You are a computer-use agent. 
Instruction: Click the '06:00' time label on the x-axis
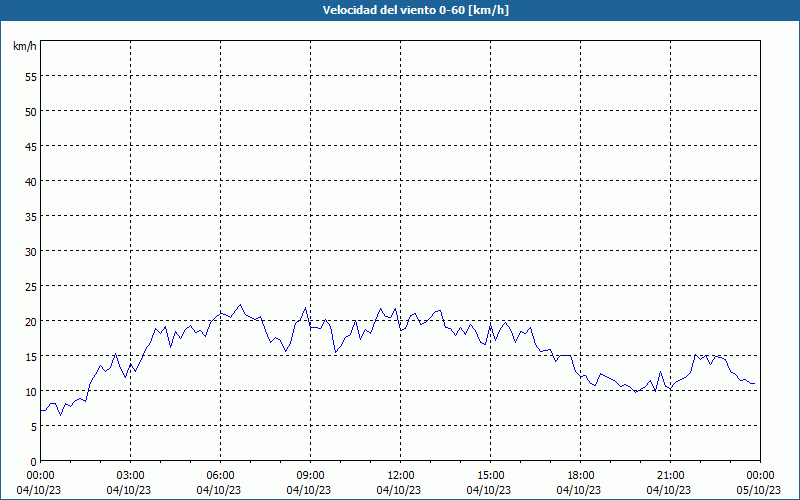coord(220,475)
